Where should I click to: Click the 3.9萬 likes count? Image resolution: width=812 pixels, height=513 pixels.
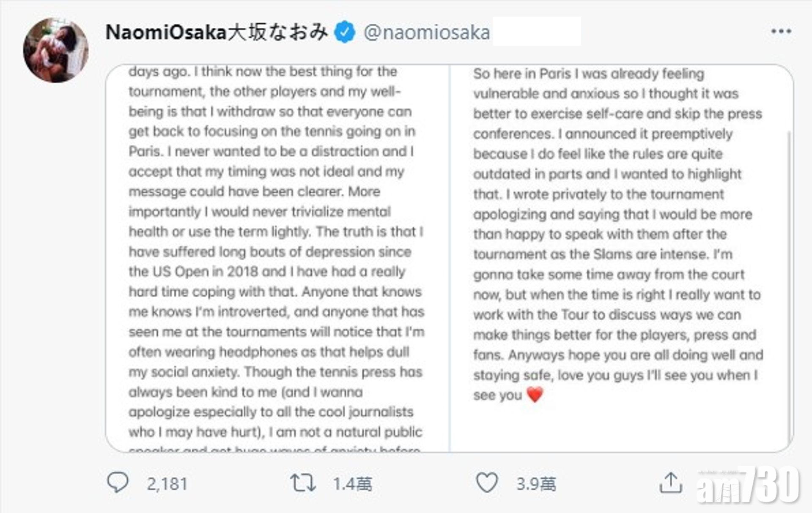click(536, 484)
